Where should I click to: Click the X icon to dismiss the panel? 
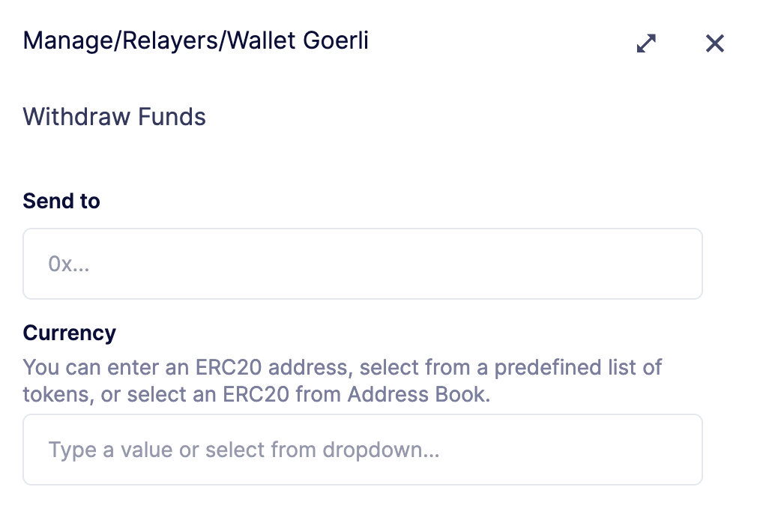point(714,43)
